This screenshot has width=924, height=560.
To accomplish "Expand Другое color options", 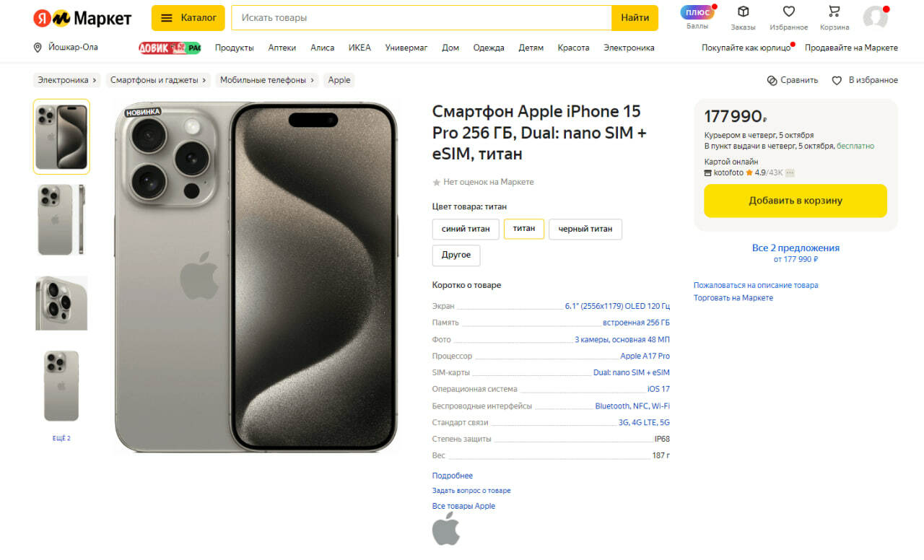I will point(456,255).
